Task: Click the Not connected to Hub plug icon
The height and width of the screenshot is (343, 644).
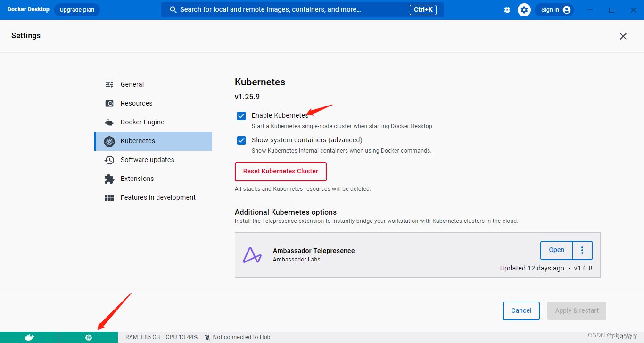Action: click(x=207, y=337)
